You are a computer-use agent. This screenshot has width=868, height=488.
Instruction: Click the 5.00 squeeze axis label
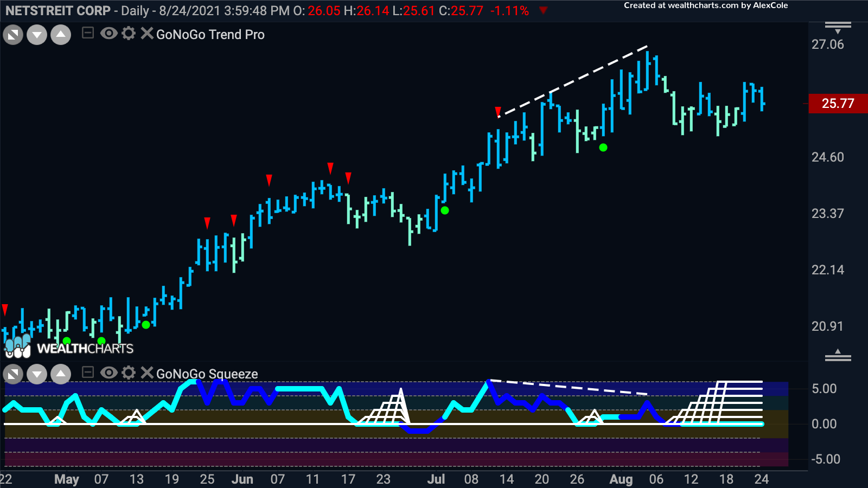824,389
